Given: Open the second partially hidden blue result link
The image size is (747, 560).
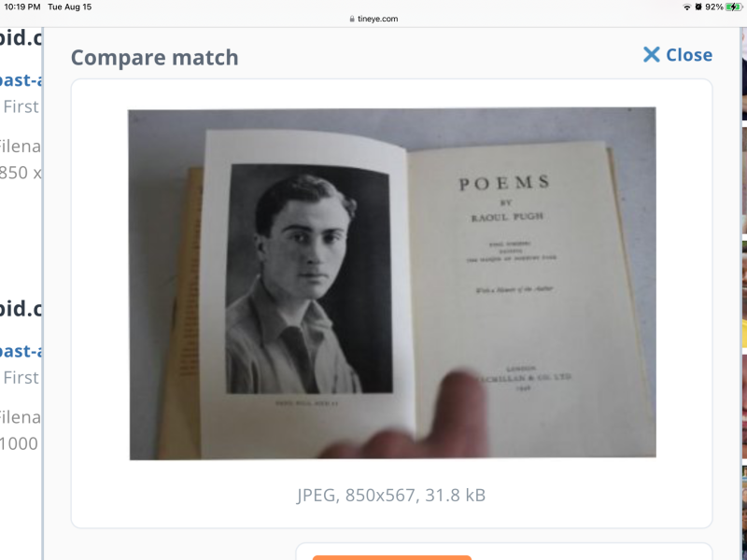Looking at the screenshot, I should [x=21, y=351].
